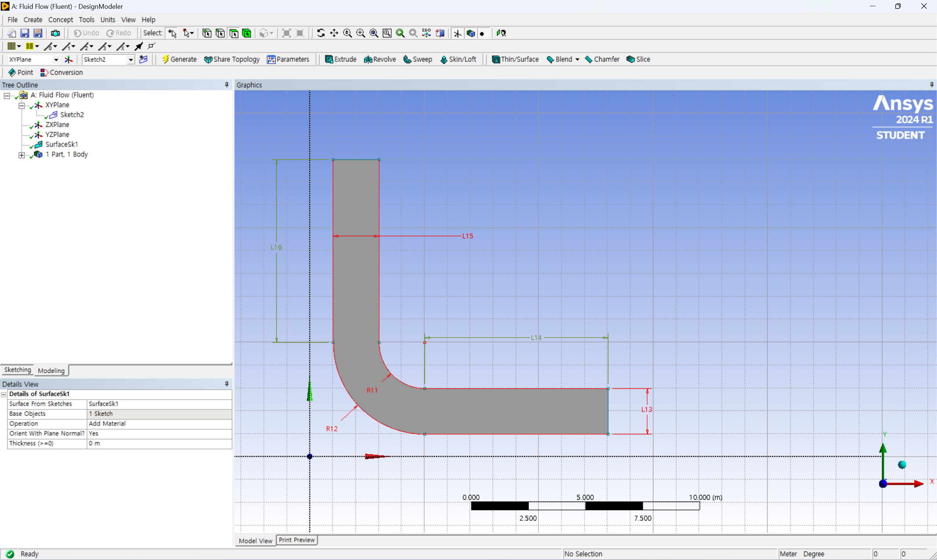Open the XYPlane dropdown
Screen dimensions: 937x560
(56, 60)
